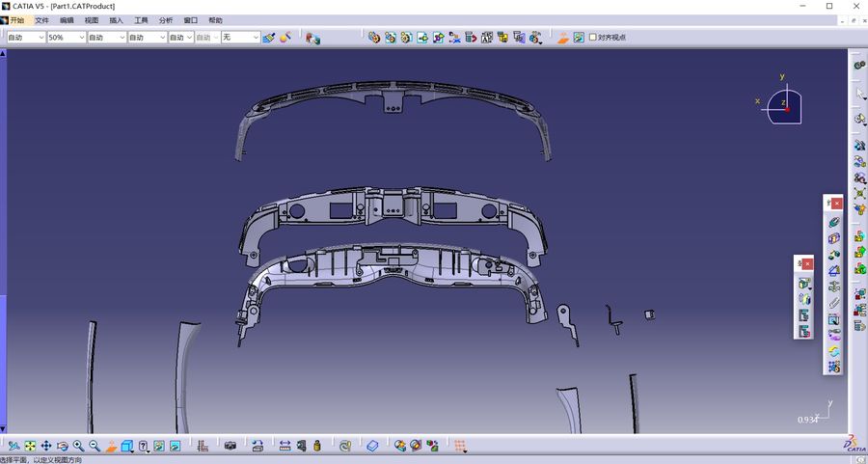This screenshot has height=464, width=868.
Task: Click the Zoom Out magnifier
Action: 95,446
